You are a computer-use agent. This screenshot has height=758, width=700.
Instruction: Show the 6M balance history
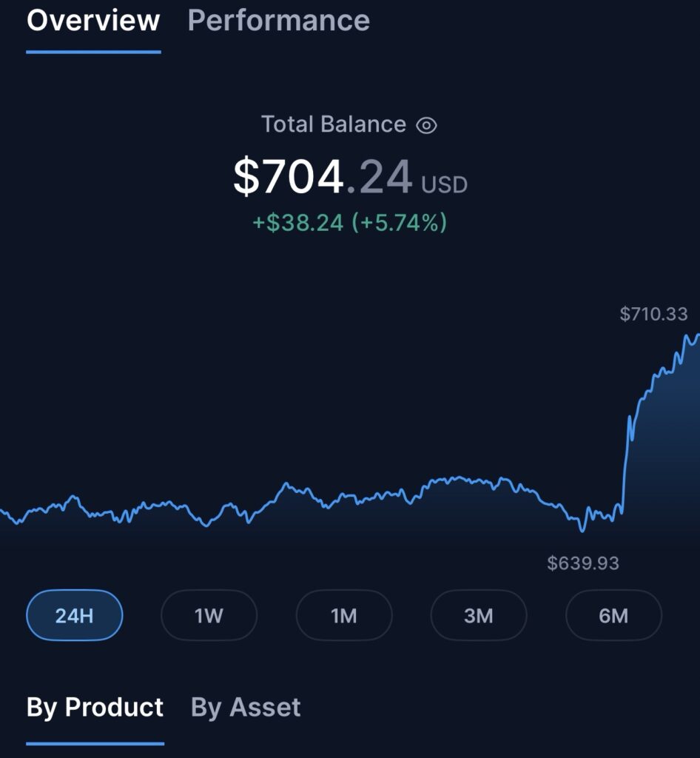[x=613, y=615]
